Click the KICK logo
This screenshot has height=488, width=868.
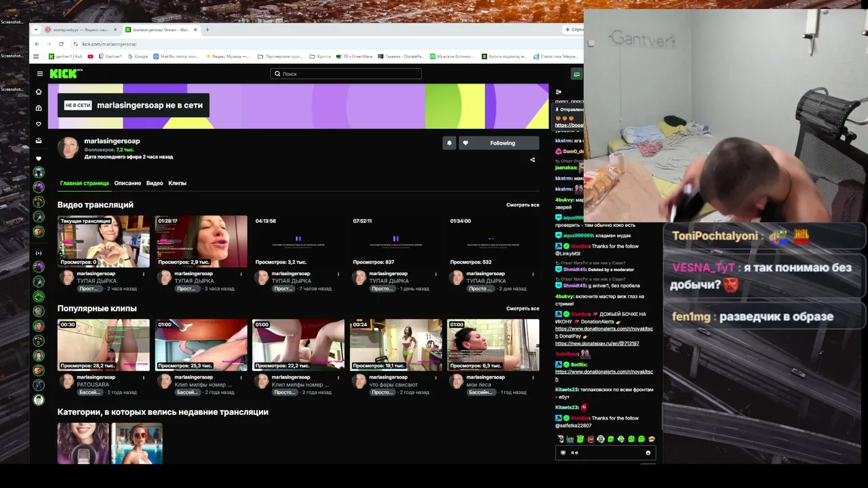[x=66, y=74]
